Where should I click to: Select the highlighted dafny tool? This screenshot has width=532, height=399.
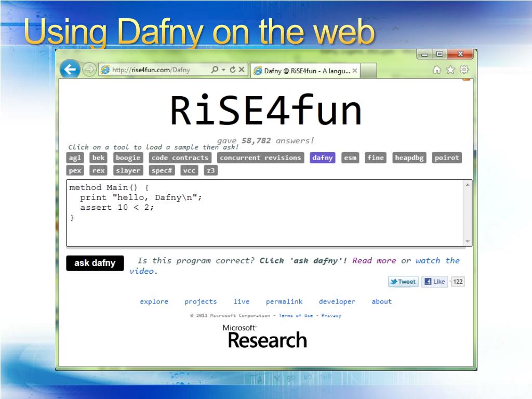pos(322,158)
